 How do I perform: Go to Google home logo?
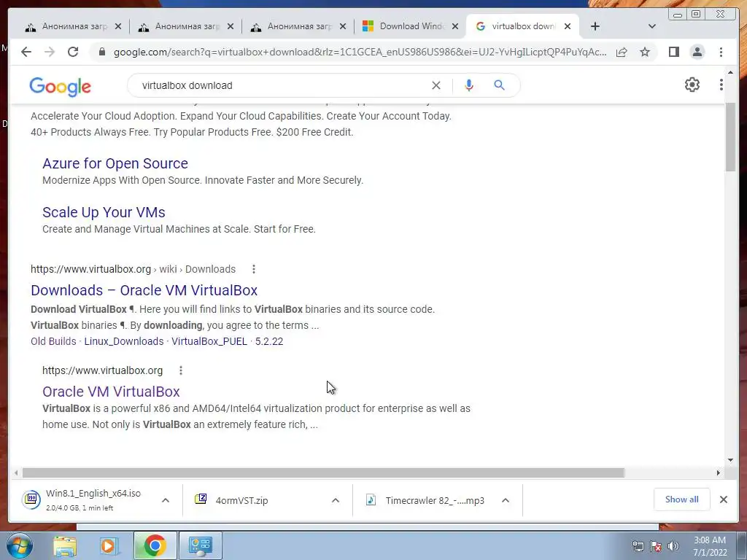(x=60, y=87)
